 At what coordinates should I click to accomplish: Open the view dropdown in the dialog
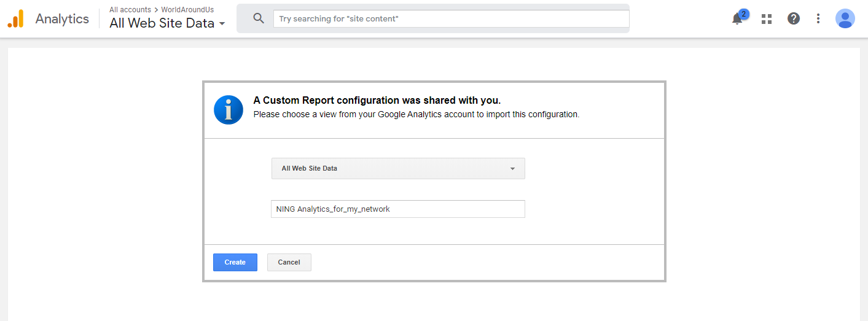click(x=398, y=168)
